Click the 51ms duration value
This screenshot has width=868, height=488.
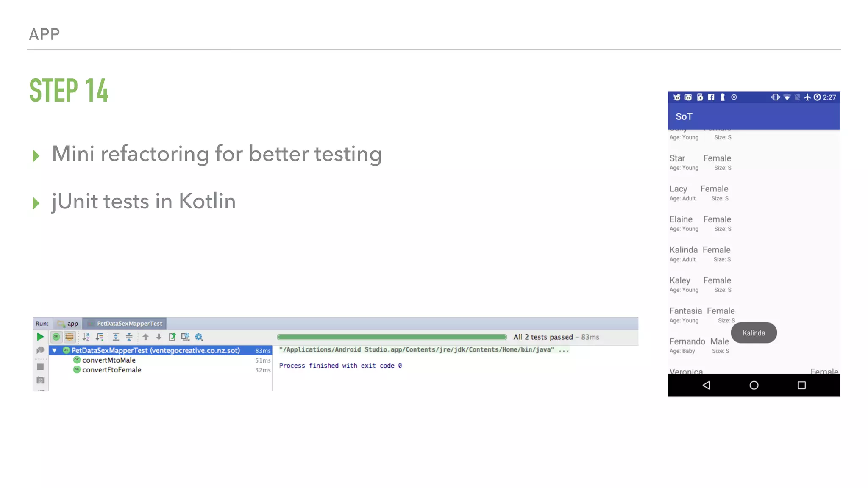coord(263,360)
